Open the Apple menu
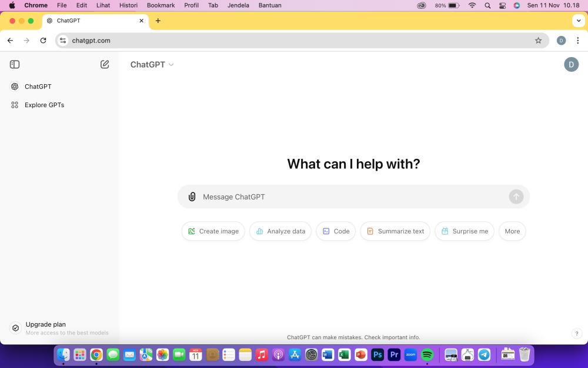588x368 pixels. tap(12, 5)
